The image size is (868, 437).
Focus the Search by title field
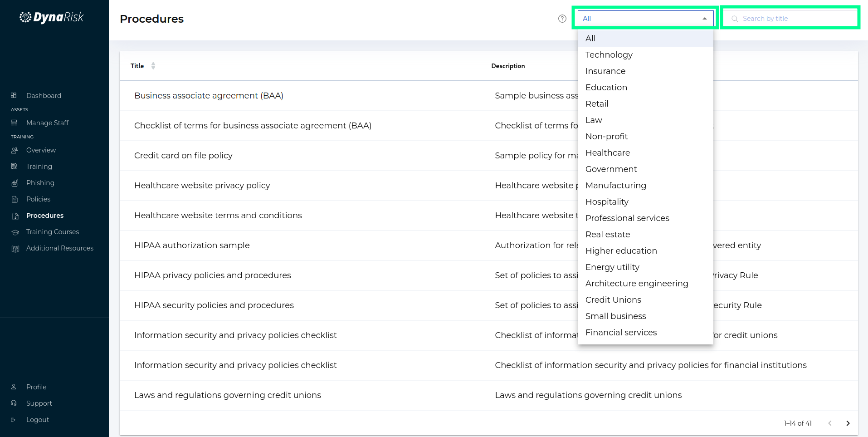click(790, 19)
